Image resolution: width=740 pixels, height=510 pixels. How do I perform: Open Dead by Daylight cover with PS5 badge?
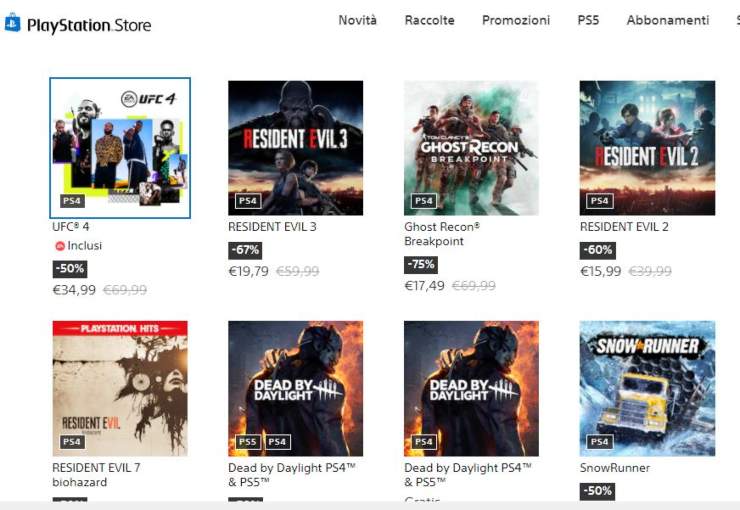tap(295, 389)
